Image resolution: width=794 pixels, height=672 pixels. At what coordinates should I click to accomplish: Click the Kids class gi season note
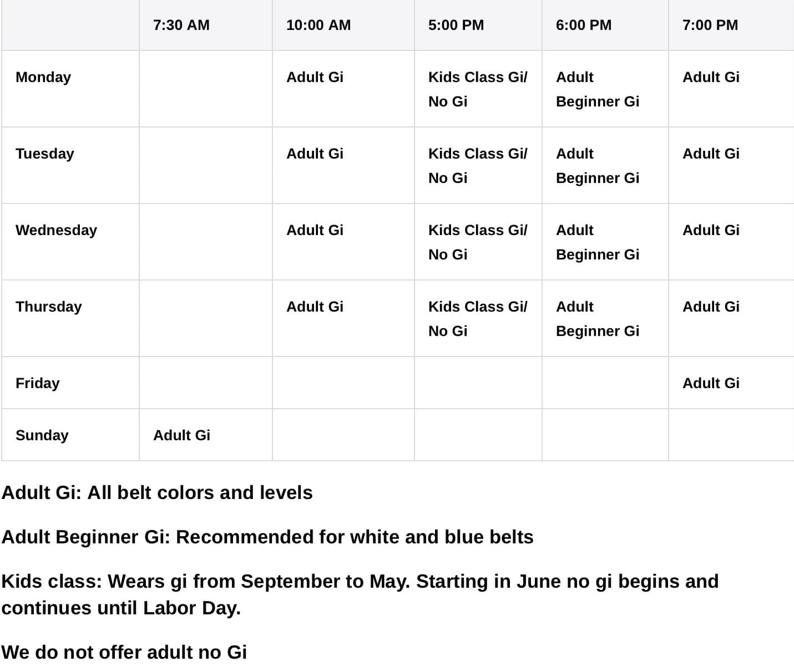click(360, 594)
